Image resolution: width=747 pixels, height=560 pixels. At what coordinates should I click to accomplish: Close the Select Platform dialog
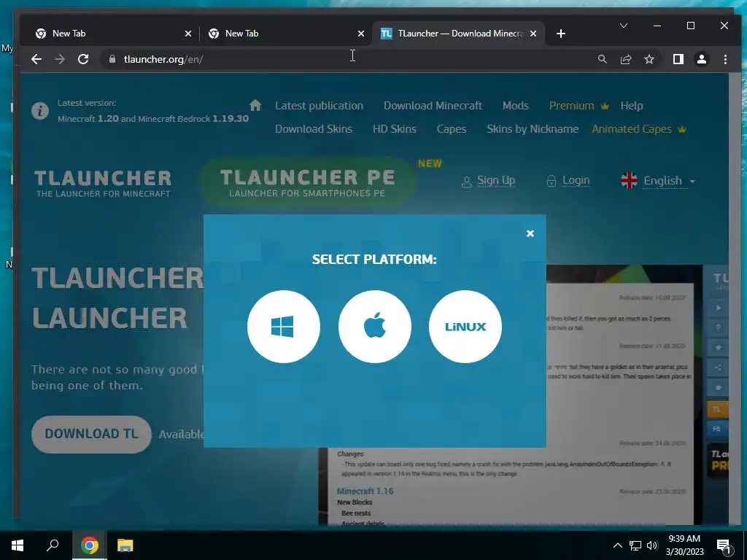click(530, 233)
